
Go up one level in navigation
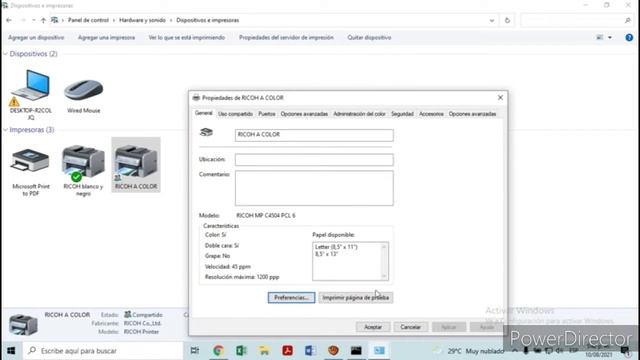point(43,20)
